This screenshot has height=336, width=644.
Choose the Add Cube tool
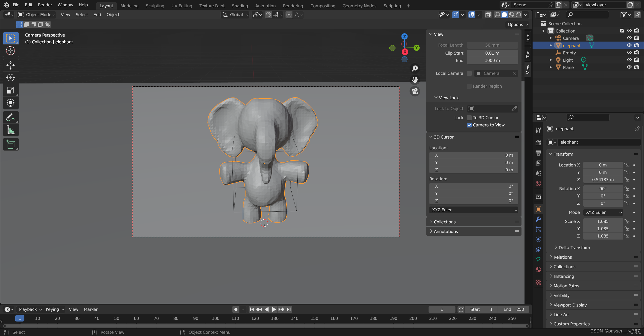click(x=11, y=145)
